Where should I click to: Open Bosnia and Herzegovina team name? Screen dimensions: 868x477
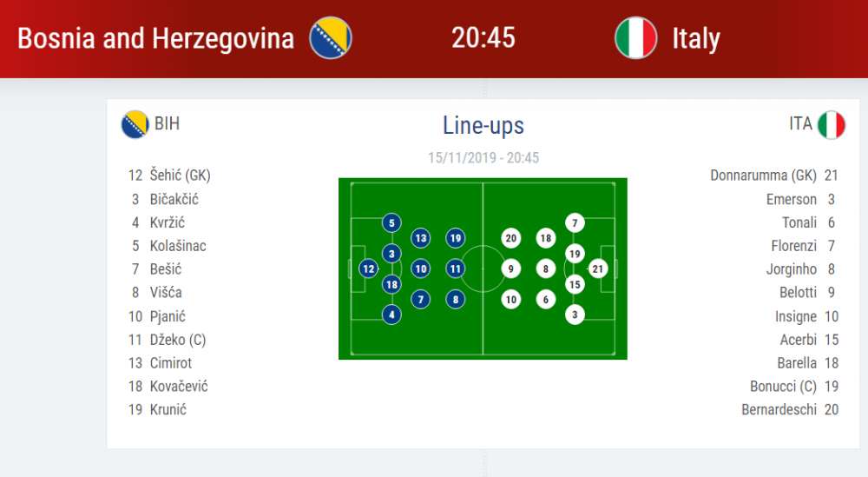(155, 38)
